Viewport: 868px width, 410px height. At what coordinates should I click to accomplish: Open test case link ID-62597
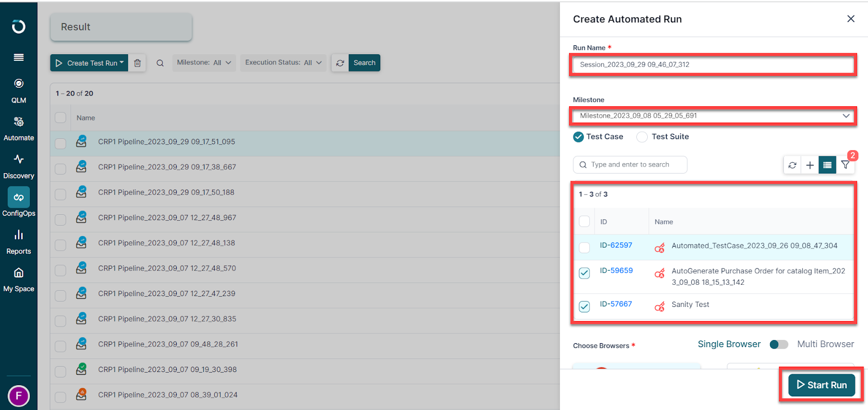point(616,245)
